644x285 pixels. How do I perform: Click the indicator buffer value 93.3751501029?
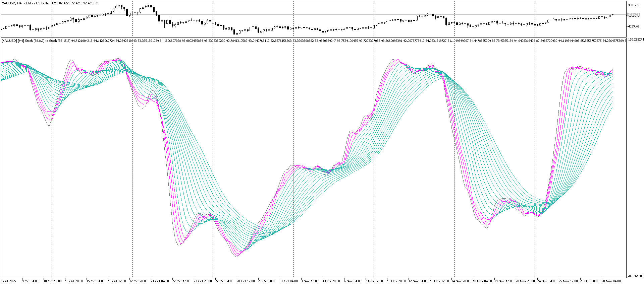[x=148, y=41]
